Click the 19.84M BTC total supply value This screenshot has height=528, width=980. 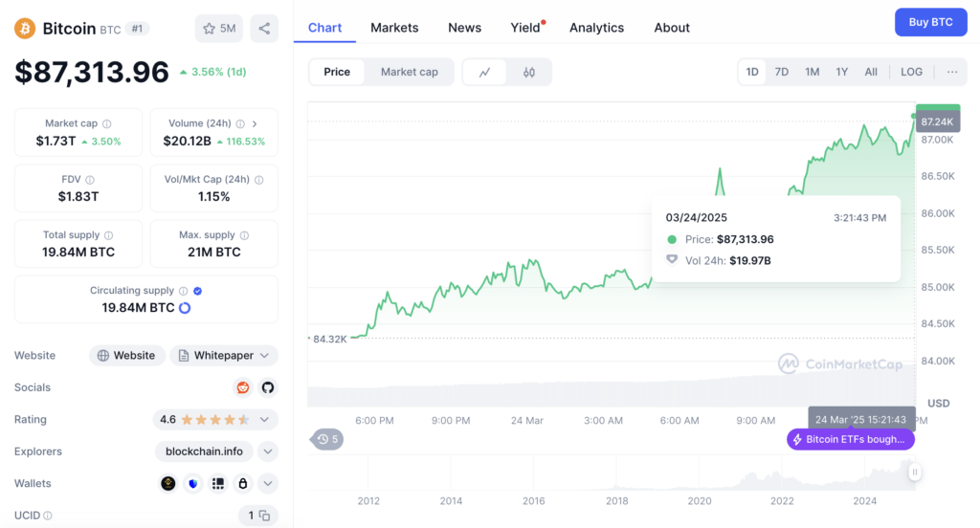click(78, 253)
